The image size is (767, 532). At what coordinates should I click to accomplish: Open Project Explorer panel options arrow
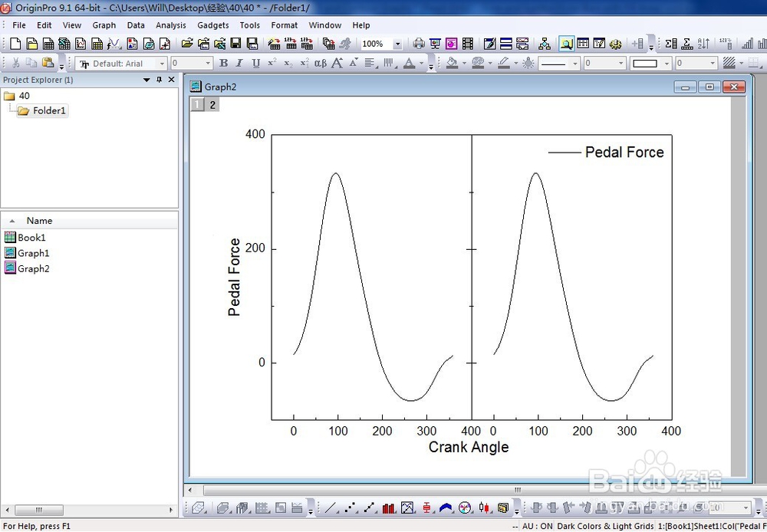pyautogui.click(x=146, y=79)
